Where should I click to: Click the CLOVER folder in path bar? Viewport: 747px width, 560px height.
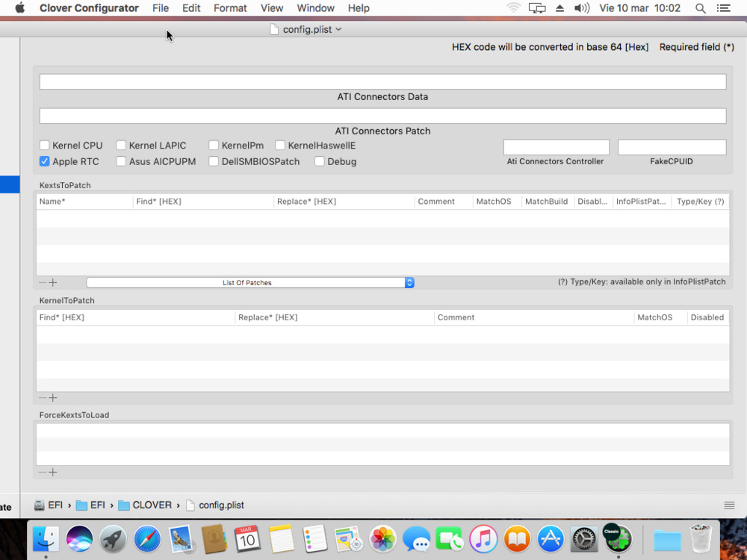(x=145, y=505)
